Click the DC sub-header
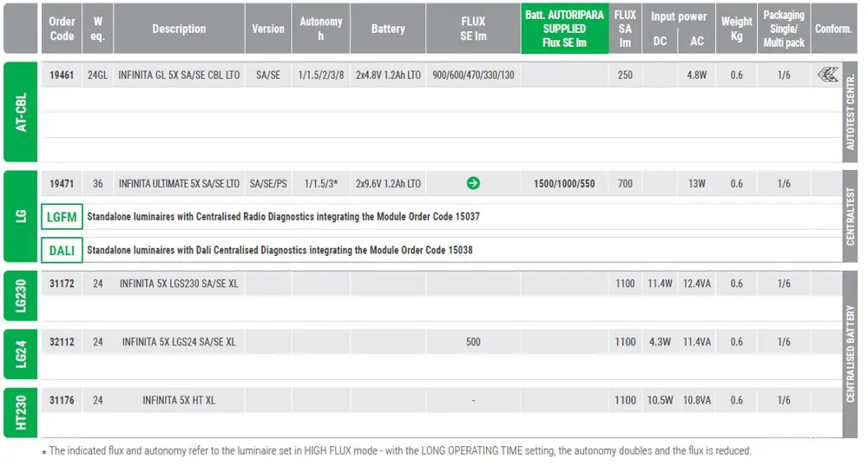The width and height of the screenshot is (868, 466). [x=660, y=41]
